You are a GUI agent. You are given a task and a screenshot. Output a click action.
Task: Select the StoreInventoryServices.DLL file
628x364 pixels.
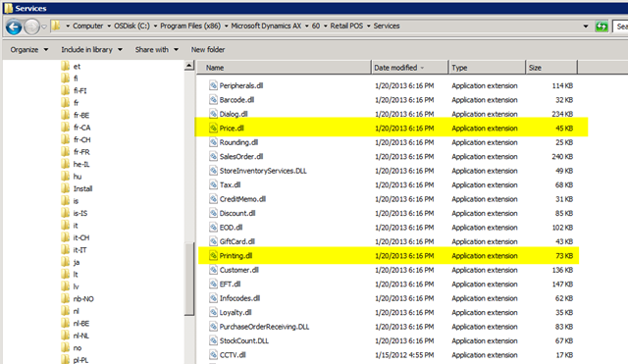[x=263, y=171]
